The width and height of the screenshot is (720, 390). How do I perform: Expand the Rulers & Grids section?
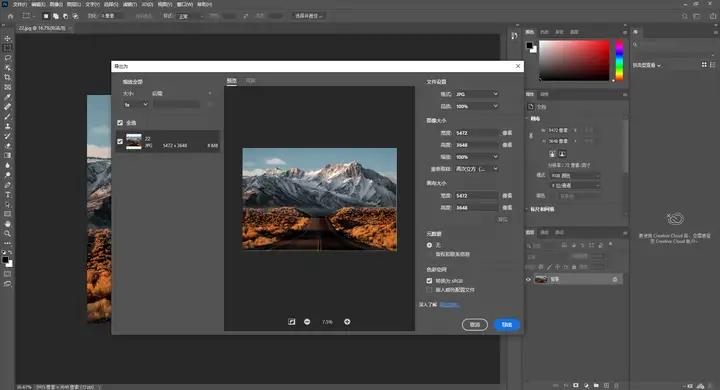coord(541,209)
